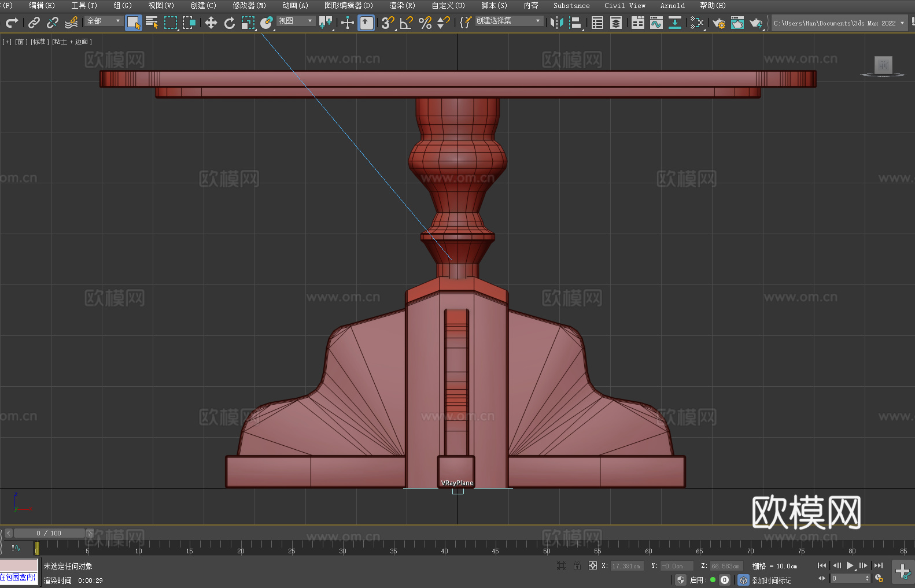
Task: Toggle Percent Snap
Action: tap(425, 23)
